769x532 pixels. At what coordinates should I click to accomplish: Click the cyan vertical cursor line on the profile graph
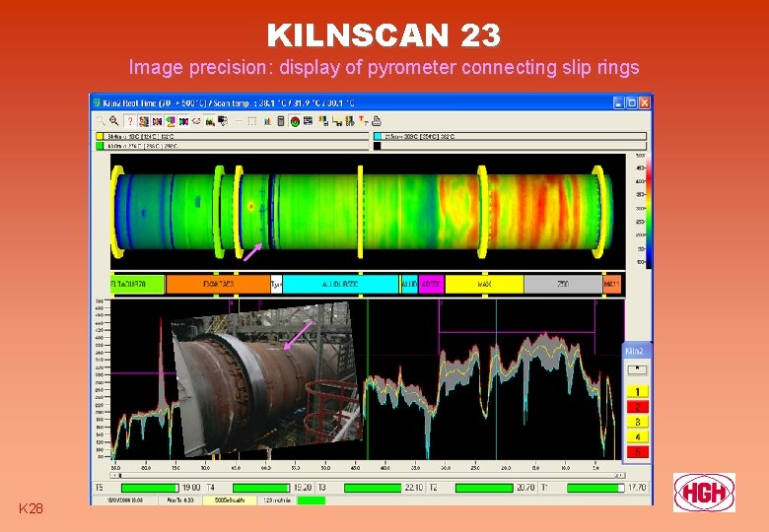[x=496, y=379]
